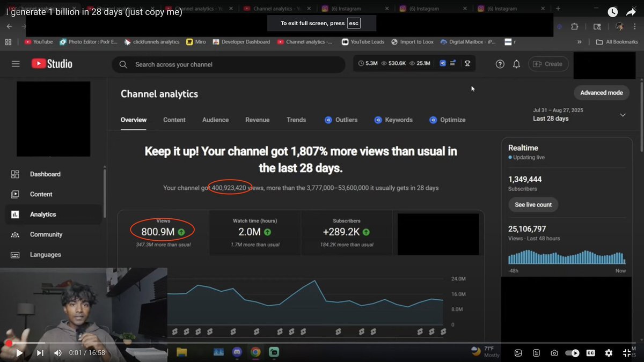644x362 pixels.
Task: Open the Import to Loox bookmark
Action: (x=412, y=42)
